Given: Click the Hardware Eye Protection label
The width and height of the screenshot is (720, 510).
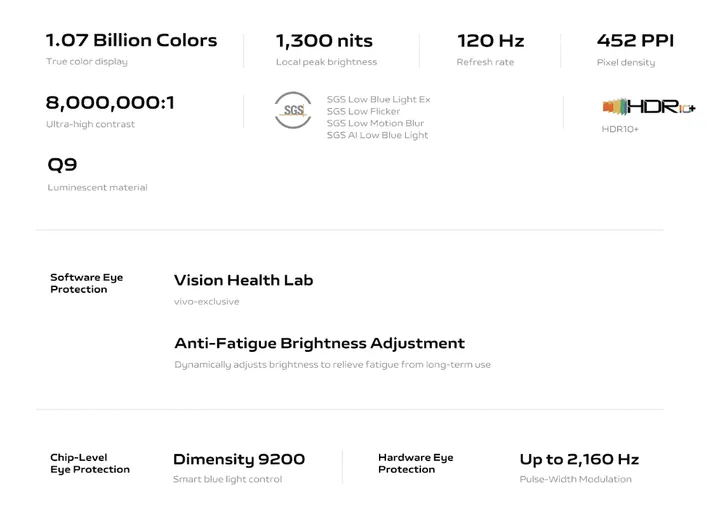Looking at the screenshot, I should point(415,463).
